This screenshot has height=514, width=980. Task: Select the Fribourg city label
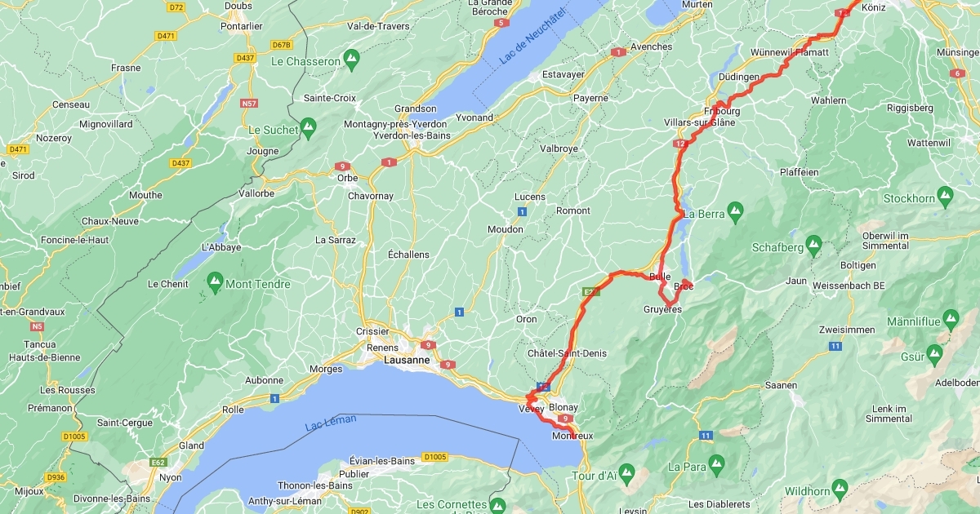pos(722,111)
